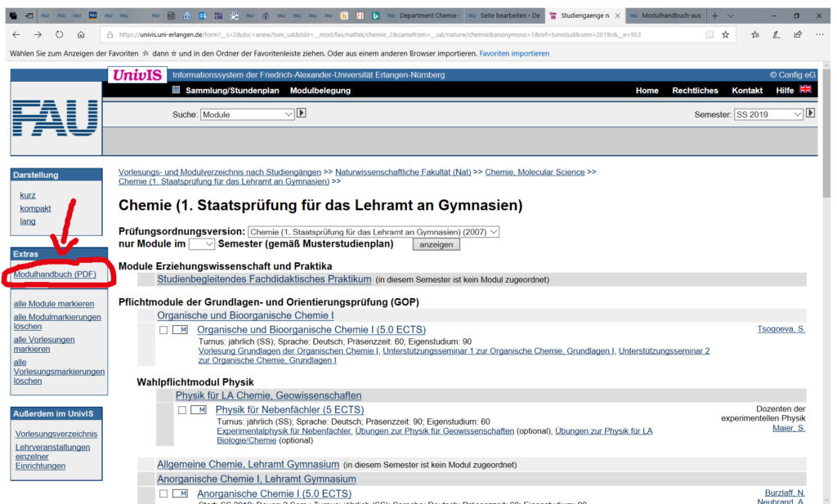Check Physik für Nebenfächer module box
The width and height of the screenshot is (837, 504).
(x=182, y=410)
